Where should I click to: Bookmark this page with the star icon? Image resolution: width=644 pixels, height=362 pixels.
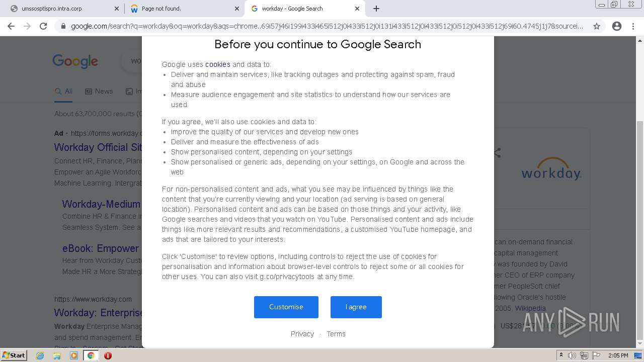597,26
